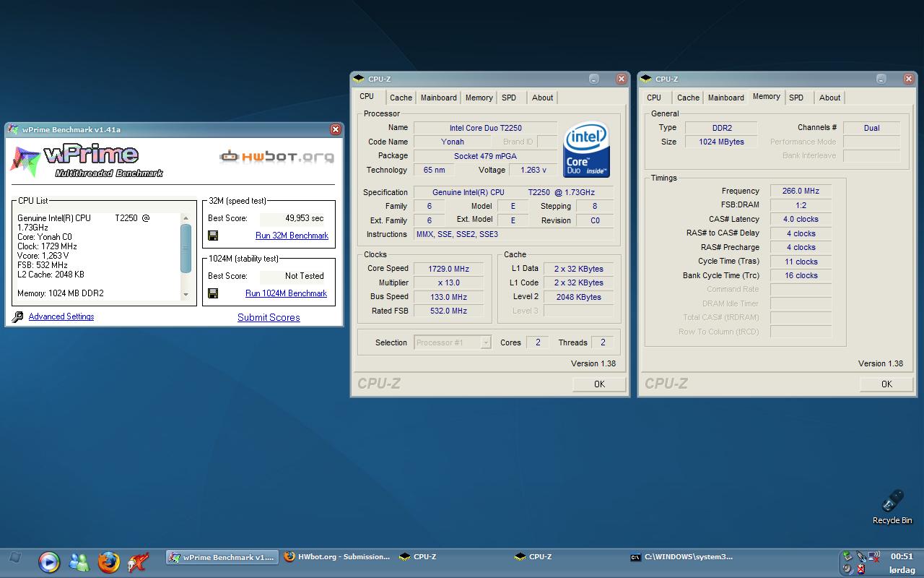Close the right CPU-Z window
The width and height of the screenshot is (924, 578).
pos(908,79)
